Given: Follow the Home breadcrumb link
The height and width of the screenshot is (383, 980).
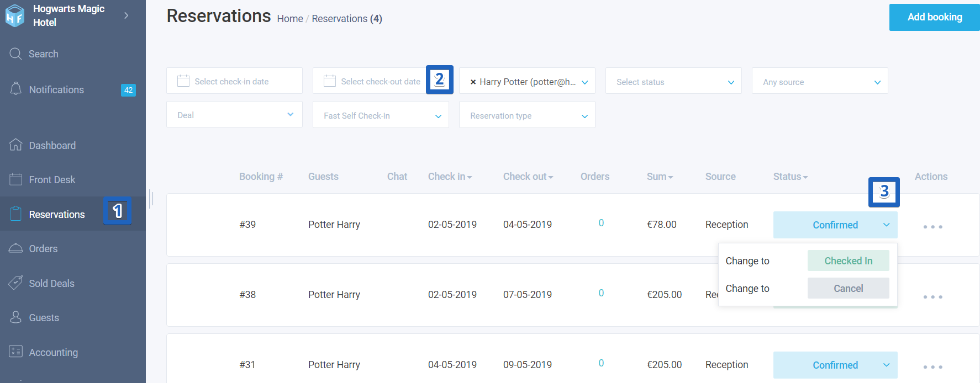Looking at the screenshot, I should point(290,19).
